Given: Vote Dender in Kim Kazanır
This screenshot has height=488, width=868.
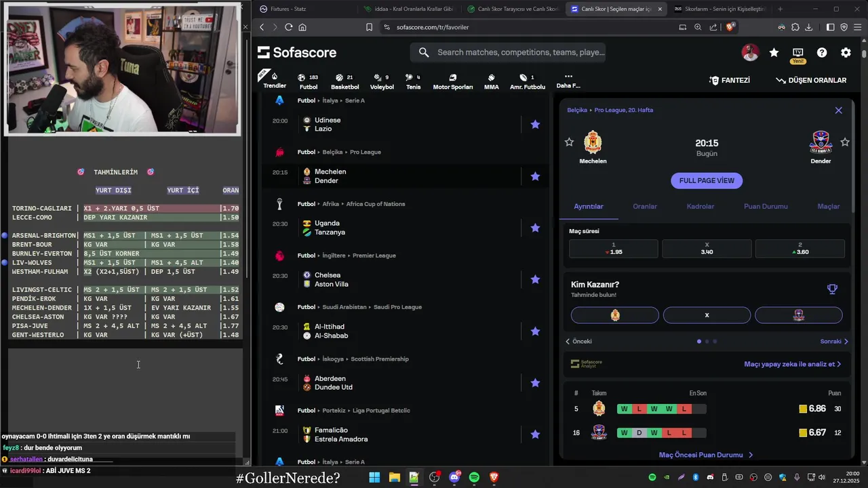Looking at the screenshot, I should pos(799,315).
